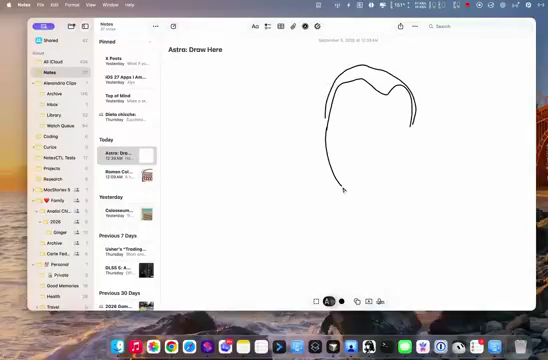Image resolution: width=548 pixels, height=360 pixels.
Task: Select the Notes folder in sidebar
Action: 62,72
